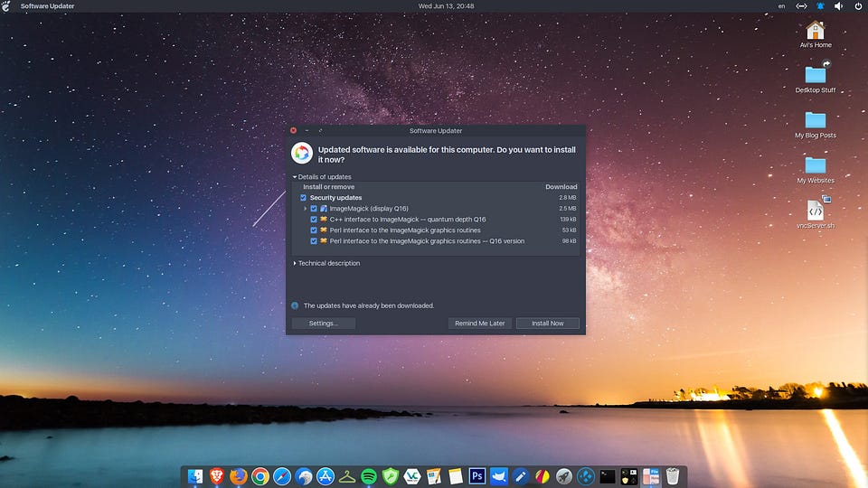Open Google Chrome from the dock
The width and height of the screenshot is (868, 488).
pyautogui.click(x=259, y=475)
